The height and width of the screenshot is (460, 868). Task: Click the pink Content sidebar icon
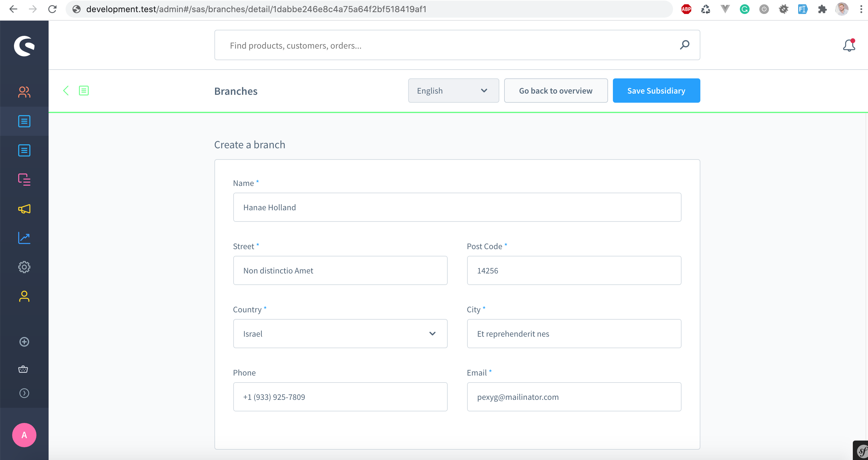click(x=24, y=180)
